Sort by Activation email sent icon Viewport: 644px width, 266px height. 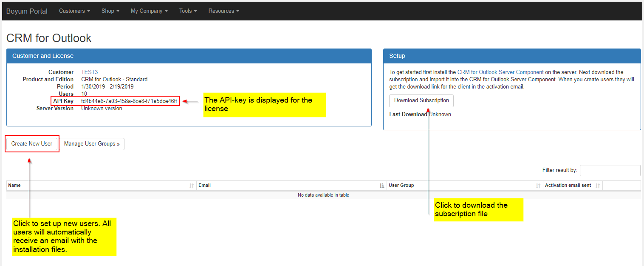pos(598,186)
